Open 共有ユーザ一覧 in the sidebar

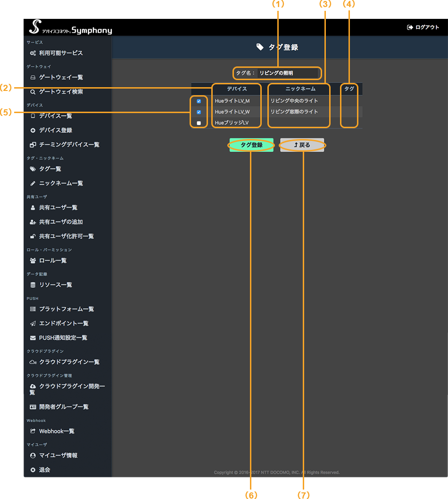pyautogui.click(x=58, y=208)
